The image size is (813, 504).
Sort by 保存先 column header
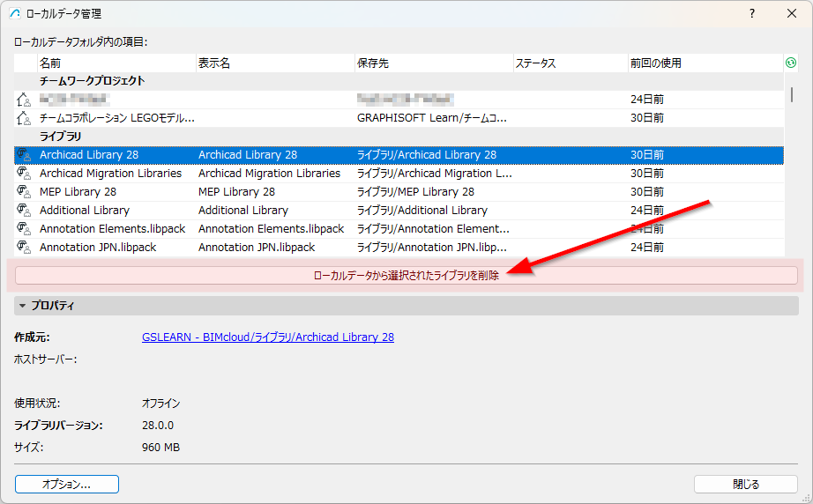click(434, 63)
